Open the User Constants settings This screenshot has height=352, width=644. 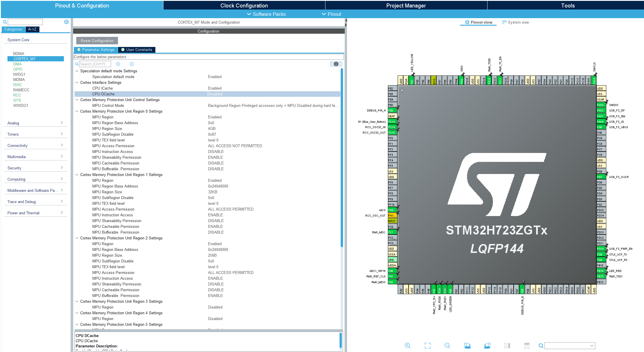(137, 50)
